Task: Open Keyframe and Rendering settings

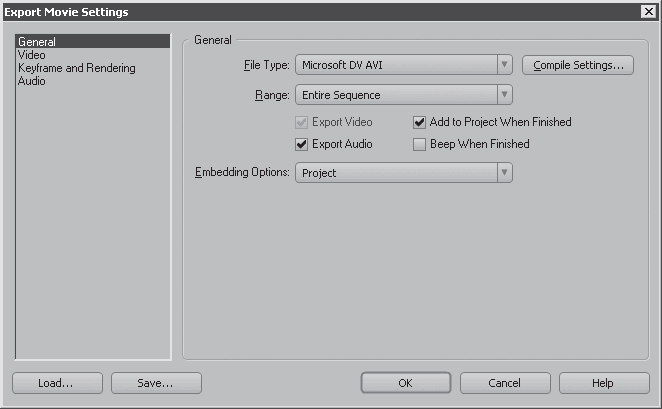Action: click(x=77, y=68)
